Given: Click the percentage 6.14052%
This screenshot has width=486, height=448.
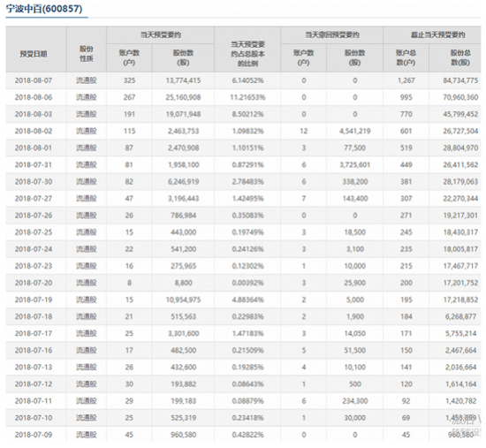Looking at the screenshot, I should point(247,80).
